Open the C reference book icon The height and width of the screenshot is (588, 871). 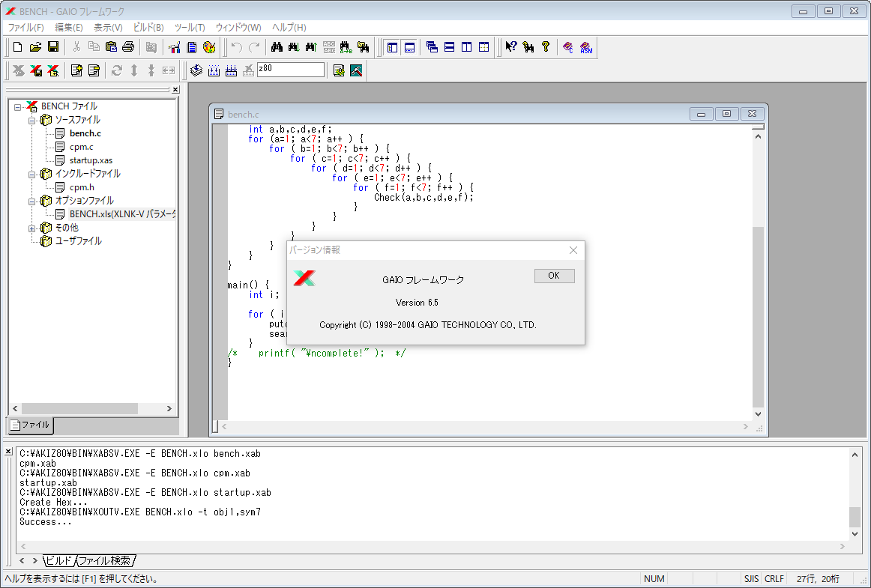click(x=567, y=47)
